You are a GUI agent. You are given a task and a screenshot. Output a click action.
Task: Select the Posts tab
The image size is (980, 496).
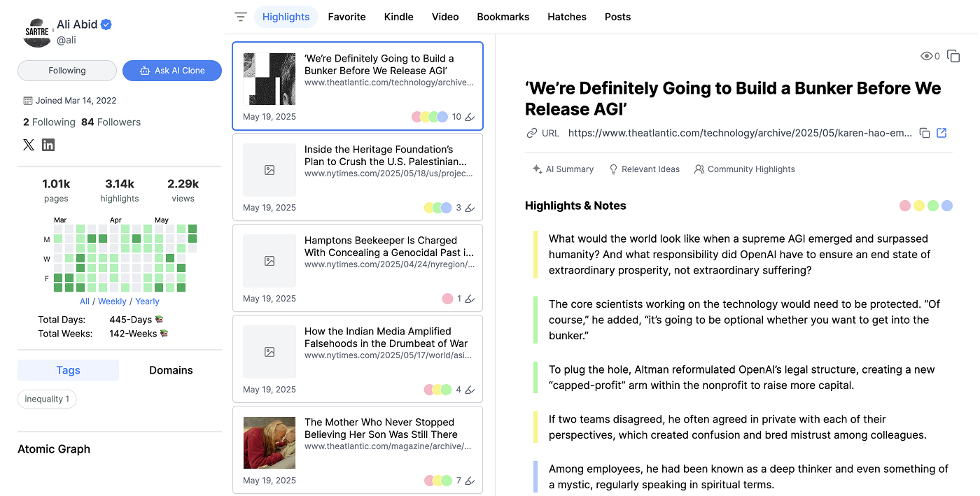click(x=617, y=17)
